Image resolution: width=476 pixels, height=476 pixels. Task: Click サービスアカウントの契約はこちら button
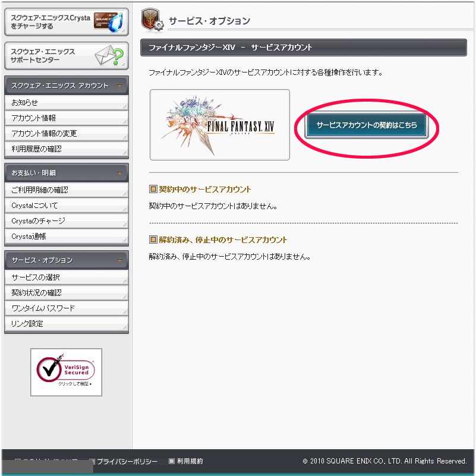click(367, 125)
